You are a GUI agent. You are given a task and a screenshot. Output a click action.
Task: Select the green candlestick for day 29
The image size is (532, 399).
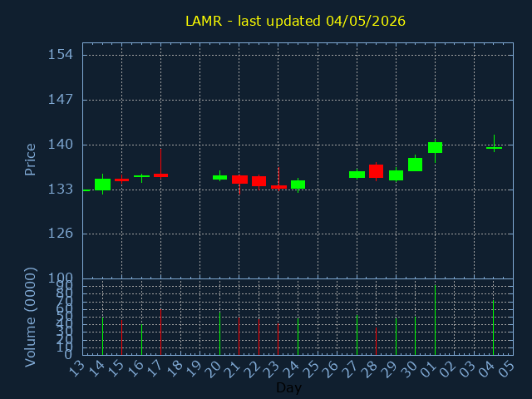pyautogui.click(x=396, y=175)
